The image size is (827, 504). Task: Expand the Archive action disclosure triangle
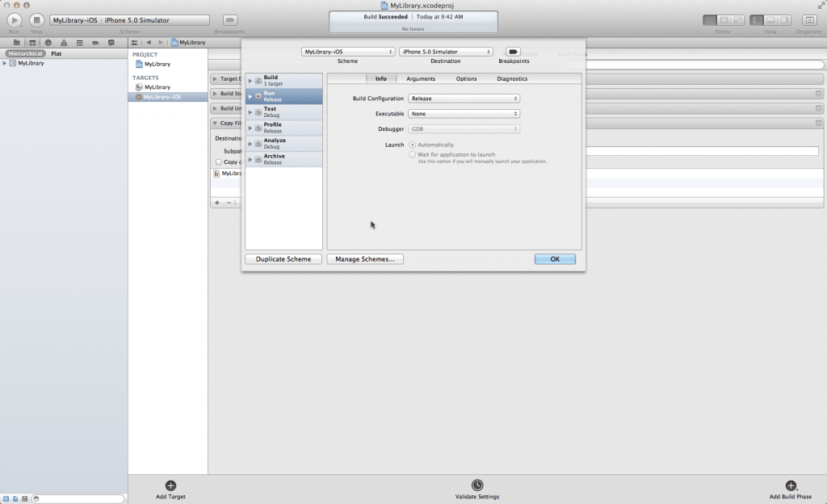(x=250, y=160)
